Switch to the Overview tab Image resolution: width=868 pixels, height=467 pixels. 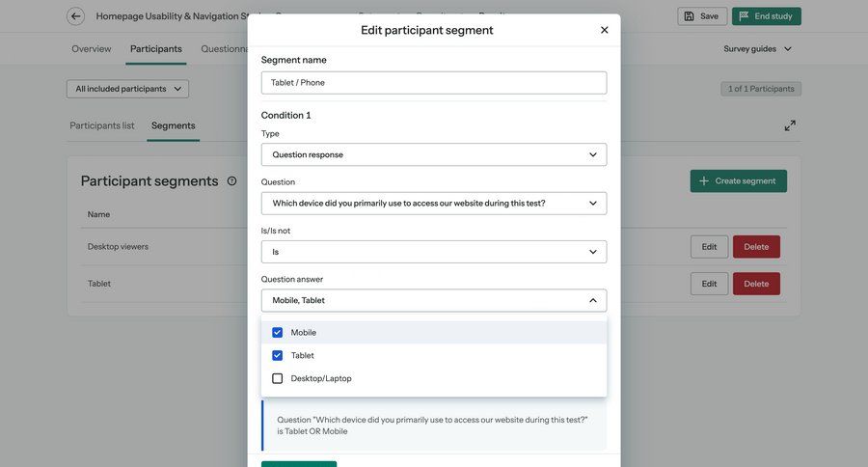(x=92, y=49)
